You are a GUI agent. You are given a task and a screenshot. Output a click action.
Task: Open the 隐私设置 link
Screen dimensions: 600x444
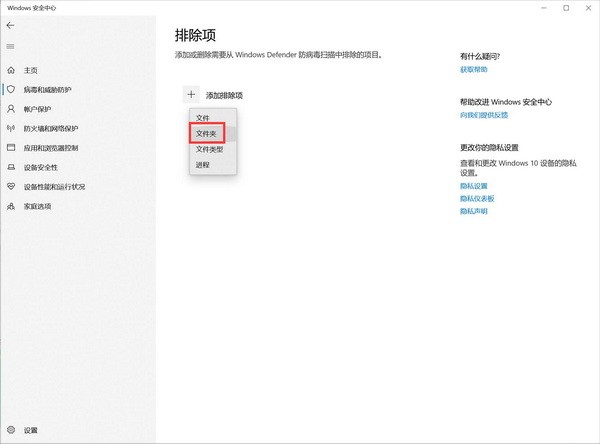point(474,186)
